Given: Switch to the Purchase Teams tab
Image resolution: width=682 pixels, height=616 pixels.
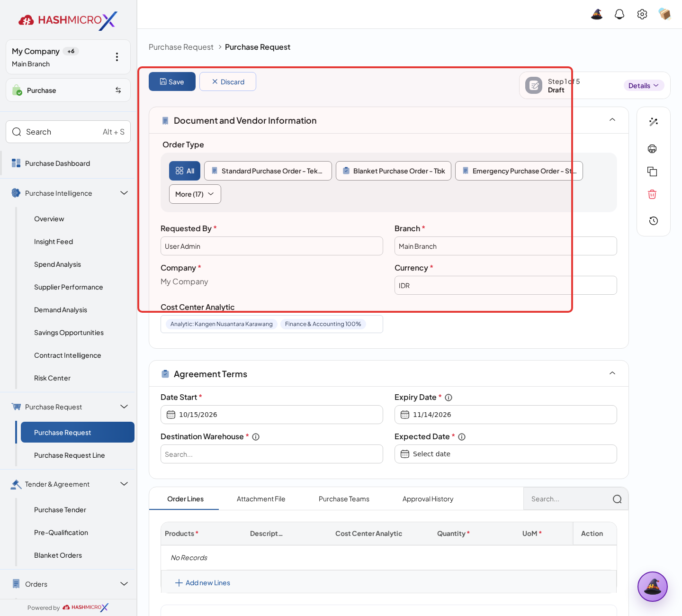Looking at the screenshot, I should pyautogui.click(x=344, y=499).
